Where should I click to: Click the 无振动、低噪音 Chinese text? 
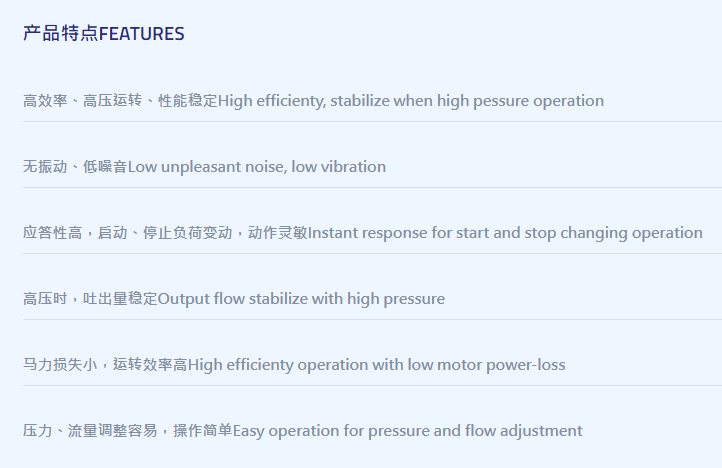pos(75,166)
